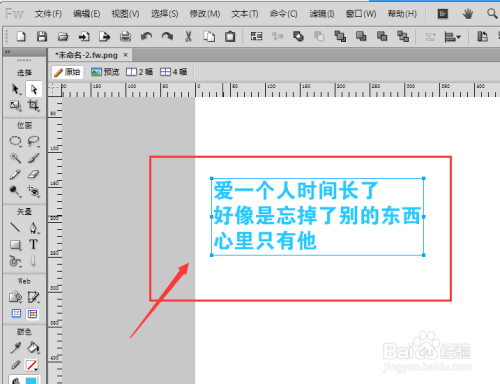The image size is (500, 384).
Task: Copy the selection
Action: point(209,36)
